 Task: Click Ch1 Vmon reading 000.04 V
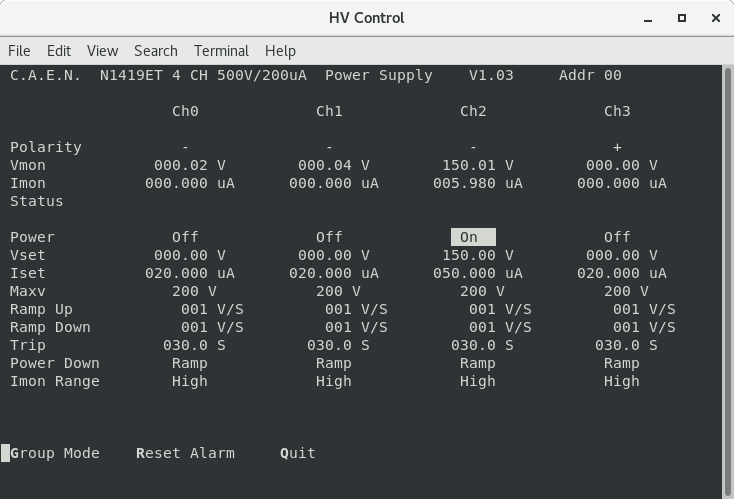pyautogui.click(x=334, y=165)
